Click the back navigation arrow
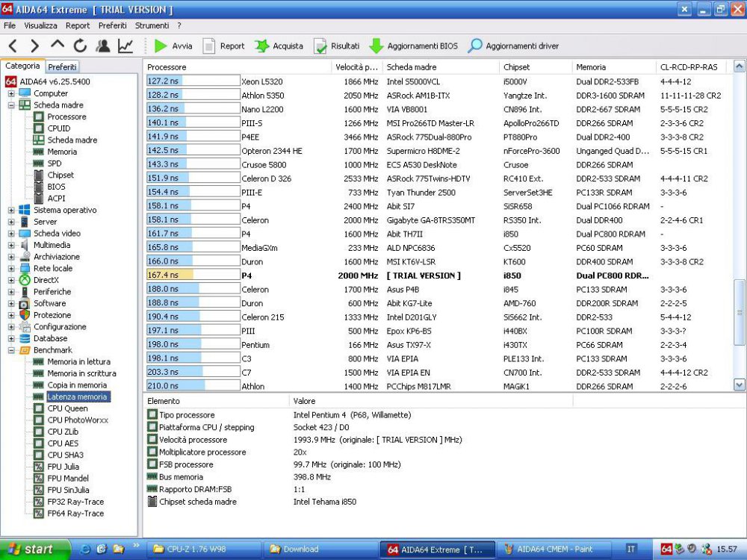The height and width of the screenshot is (560, 747). point(13,46)
